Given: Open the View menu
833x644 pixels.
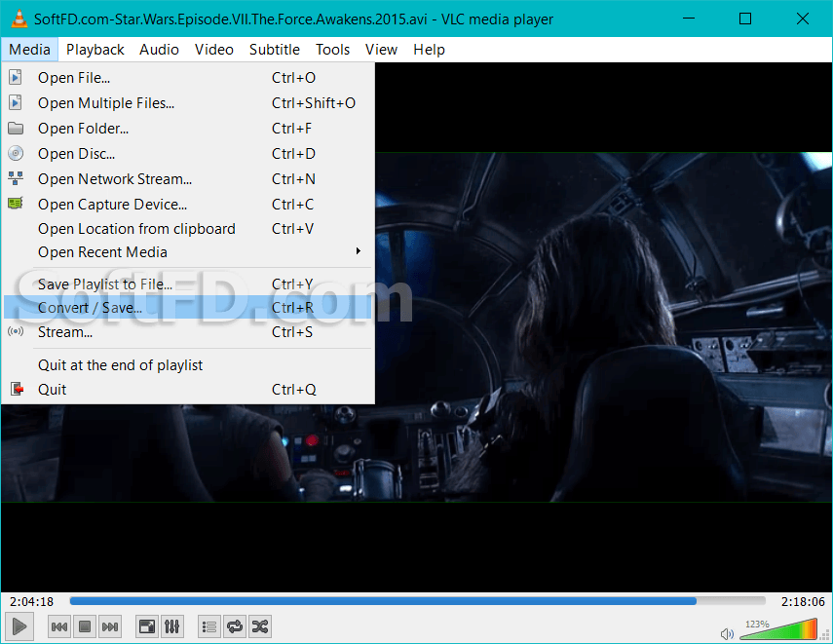Looking at the screenshot, I should pyautogui.click(x=382, y=50).
